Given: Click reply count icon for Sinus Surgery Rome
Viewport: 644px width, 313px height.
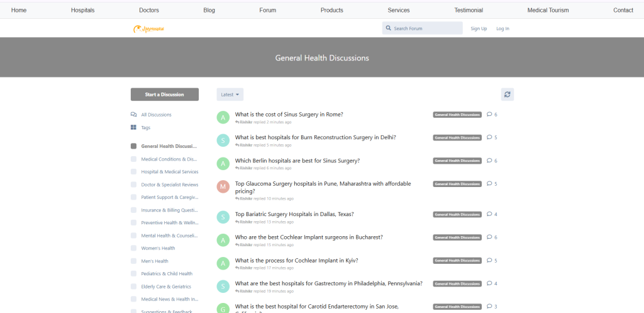Looking at the screenshot, I should pos(489,115).
